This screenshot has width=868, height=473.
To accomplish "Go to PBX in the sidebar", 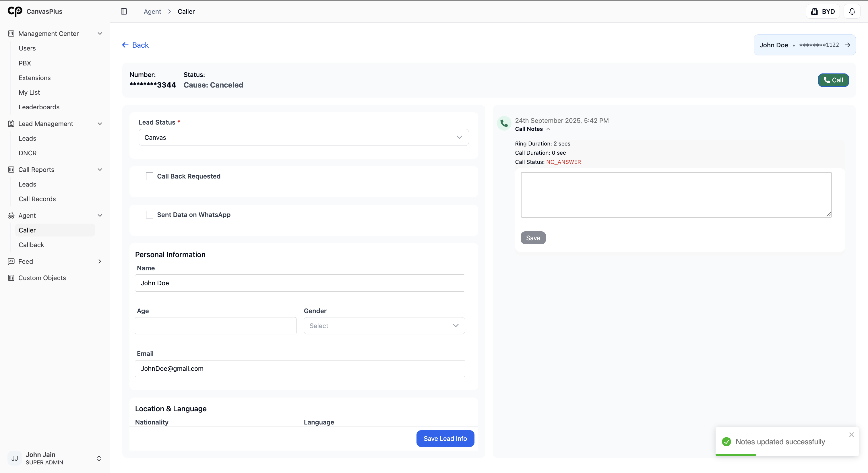I will point(25,63).
